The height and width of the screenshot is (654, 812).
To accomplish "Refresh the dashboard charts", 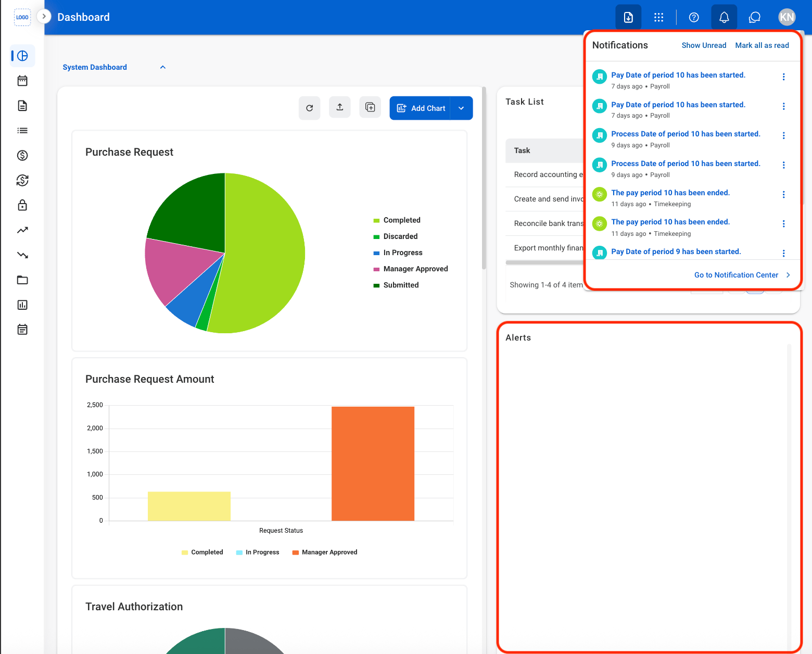I will tap(310, 108).
